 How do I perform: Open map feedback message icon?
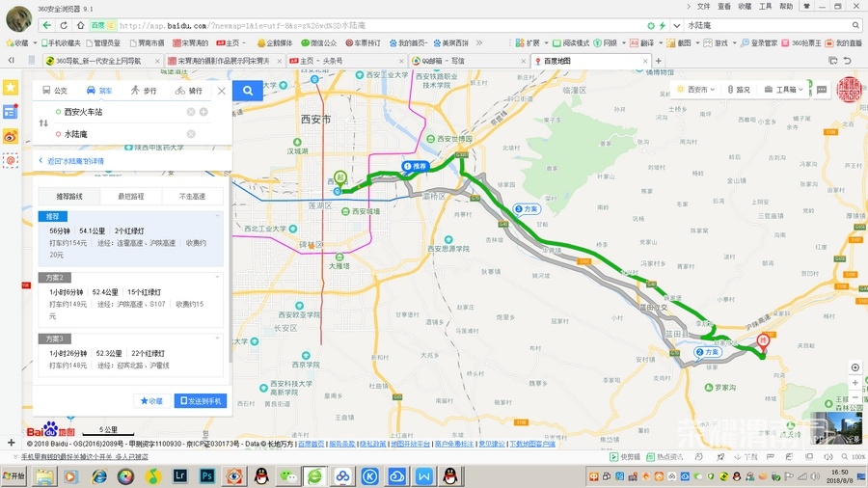822,89
